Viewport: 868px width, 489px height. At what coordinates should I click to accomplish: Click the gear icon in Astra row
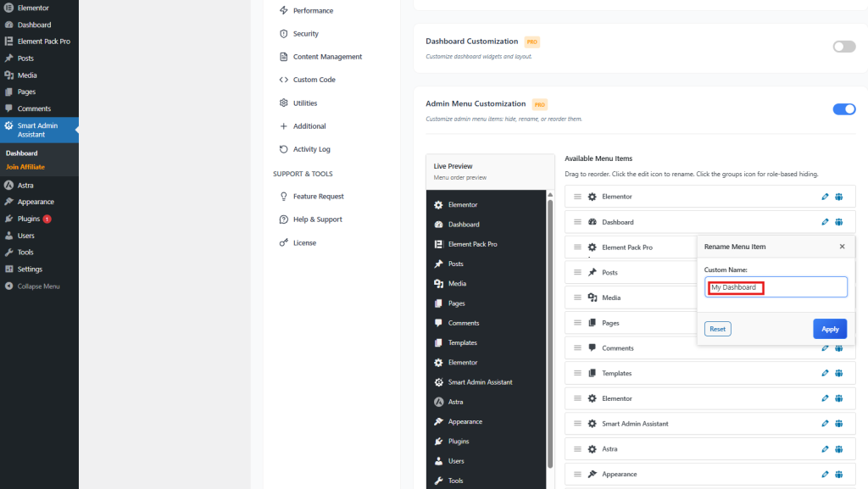click(x=592, y=448)
